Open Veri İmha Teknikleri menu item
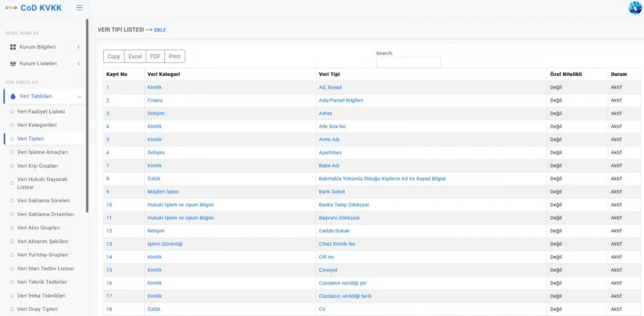The height and width of the screenshot is (316, 644). [41, 295]
